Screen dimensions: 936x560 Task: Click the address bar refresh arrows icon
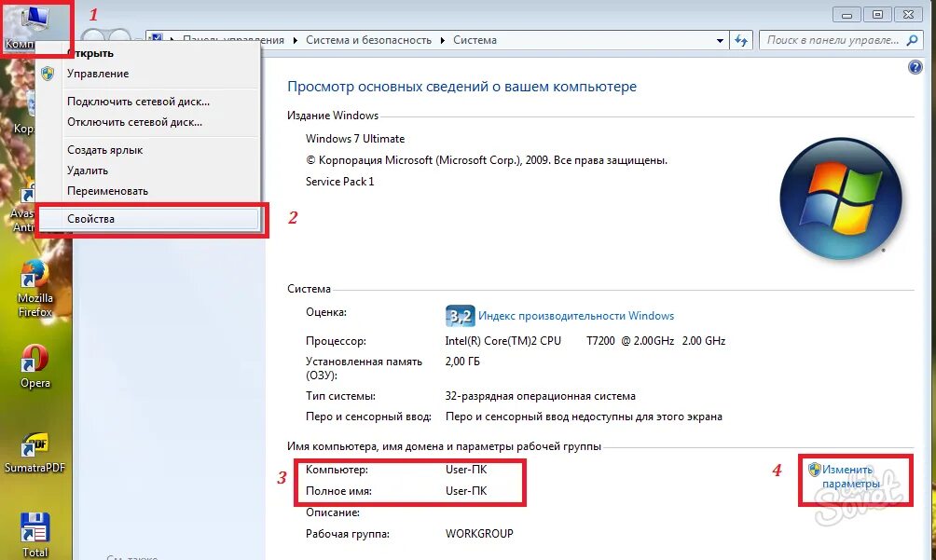741,41
